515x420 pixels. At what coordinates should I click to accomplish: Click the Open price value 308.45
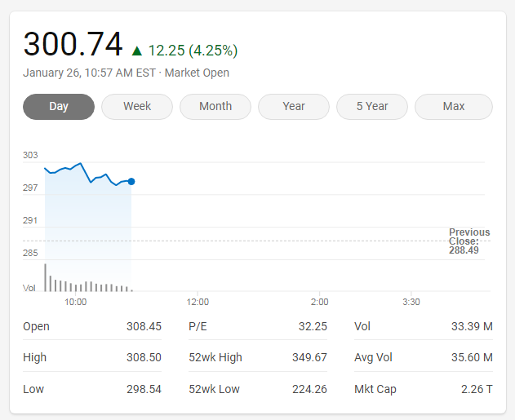coord(144,326)
